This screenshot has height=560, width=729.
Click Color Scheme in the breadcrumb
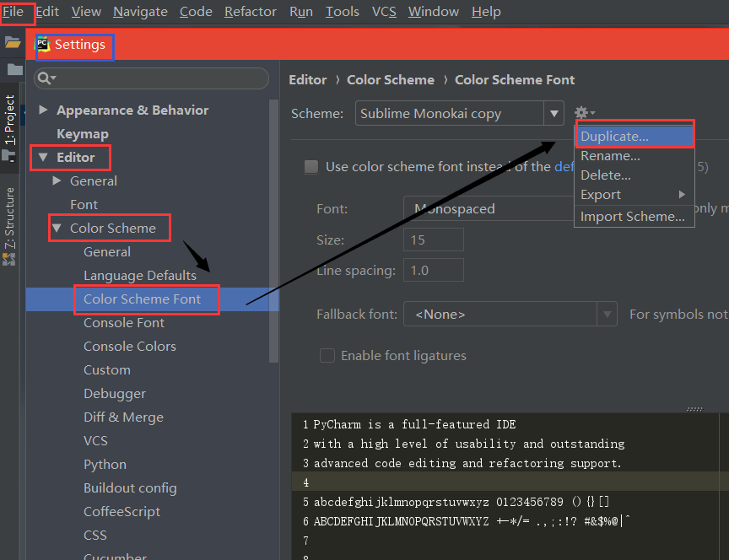click(x=391, y=80)
